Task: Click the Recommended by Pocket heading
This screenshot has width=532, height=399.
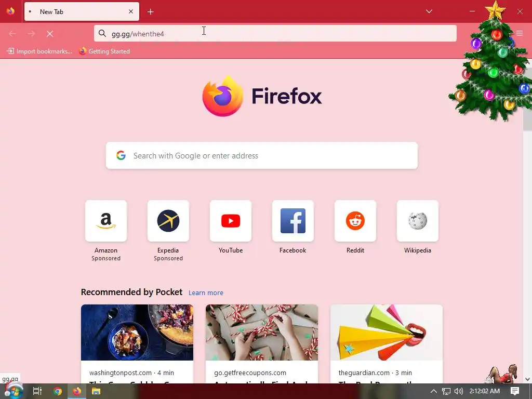Action: 131,292
